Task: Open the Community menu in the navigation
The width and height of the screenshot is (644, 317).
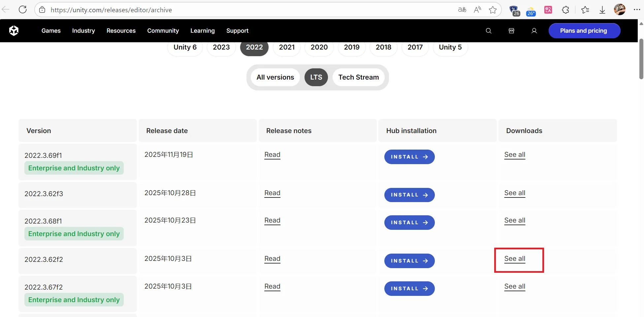Action: [x=163, y=31]
